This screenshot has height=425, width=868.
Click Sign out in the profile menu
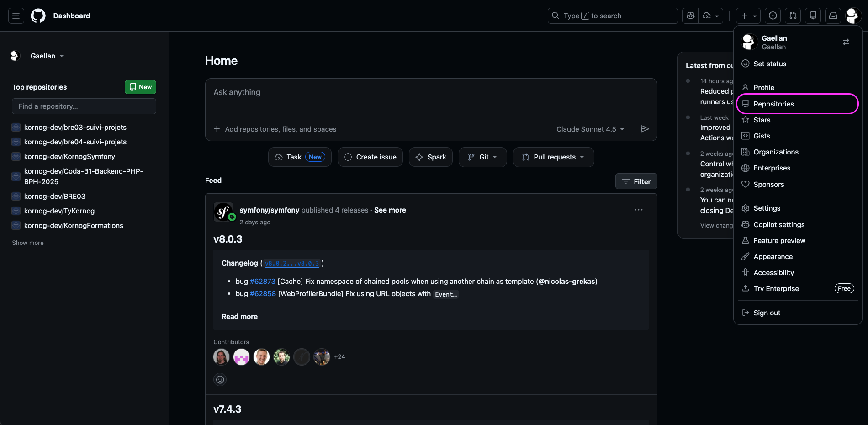[766, 313]
